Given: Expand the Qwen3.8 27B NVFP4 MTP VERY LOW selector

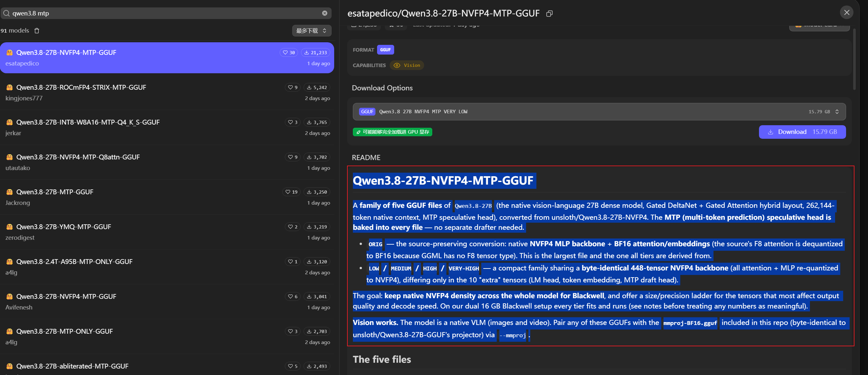Looking at the screenshot, I should point(599,112).
